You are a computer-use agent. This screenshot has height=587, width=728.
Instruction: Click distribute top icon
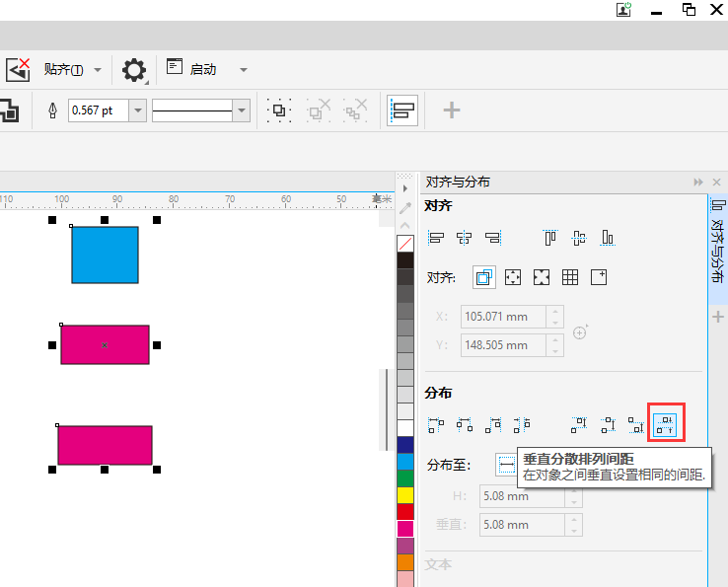point(579,425)
